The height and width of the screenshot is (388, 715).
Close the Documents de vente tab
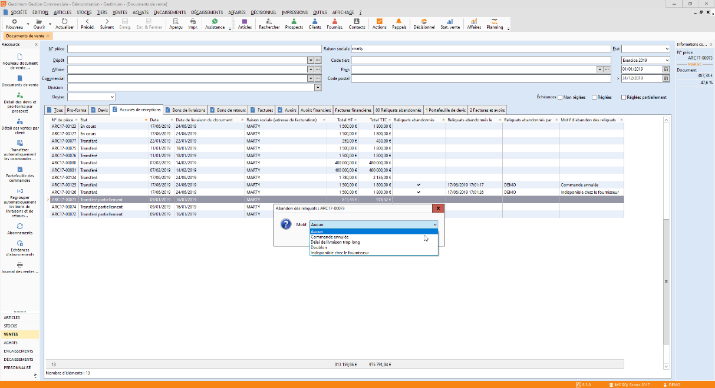pyautogui.click(x=48, y=36)
